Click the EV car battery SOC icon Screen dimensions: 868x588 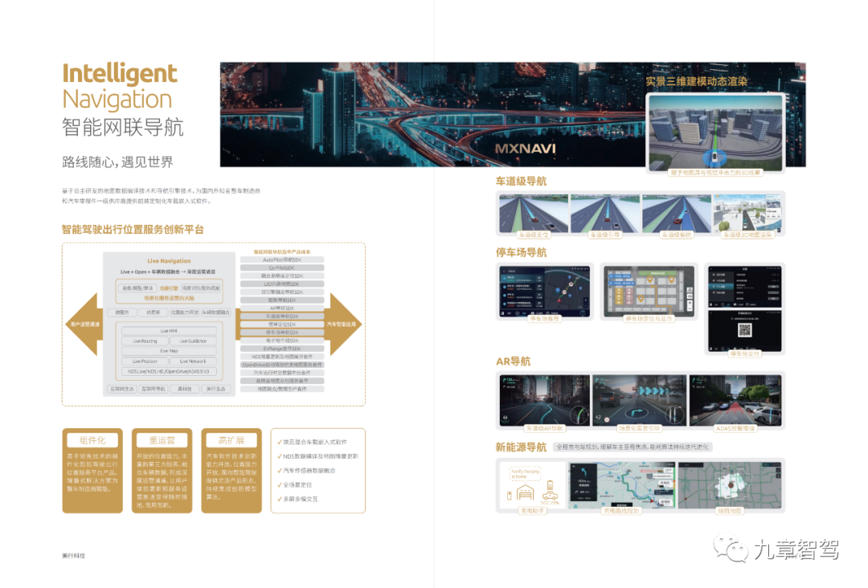click(550, 491)
